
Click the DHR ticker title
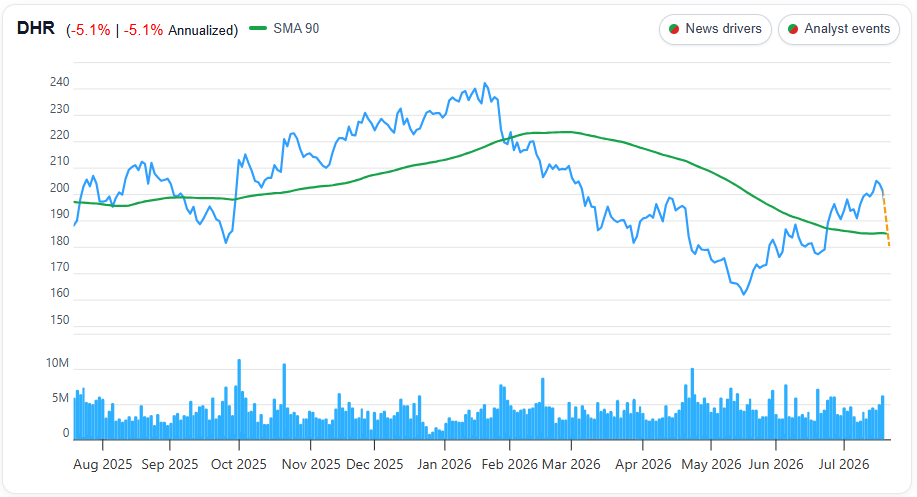point(36,28)
